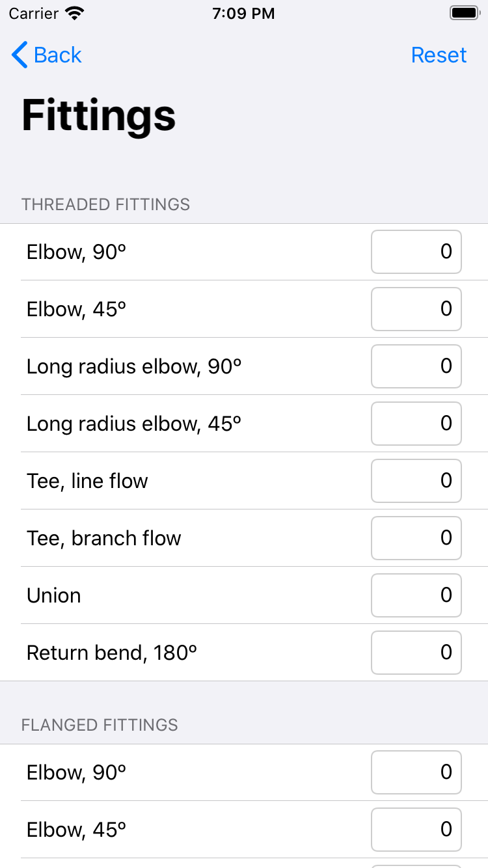Tap the battery status icon
The image size is (488, 868).
tap(465, 13)
